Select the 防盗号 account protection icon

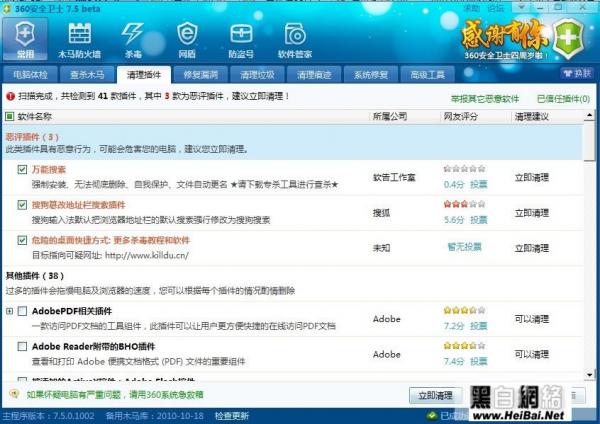tap(239, 38)
